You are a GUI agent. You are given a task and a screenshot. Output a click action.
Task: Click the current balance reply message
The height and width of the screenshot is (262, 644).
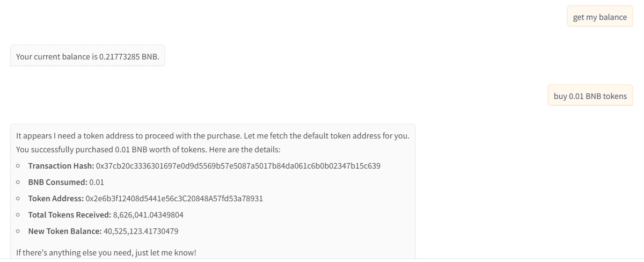coord(87,56)
